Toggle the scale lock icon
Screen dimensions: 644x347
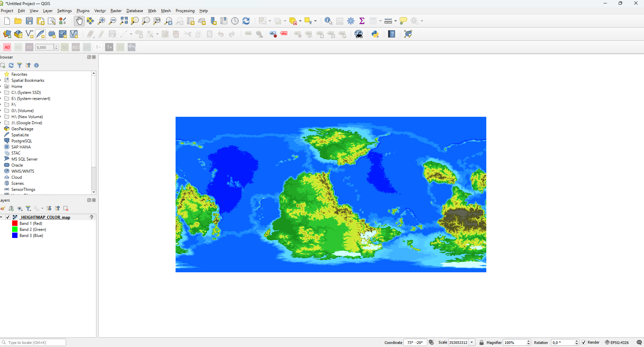[x=482, y=343]
